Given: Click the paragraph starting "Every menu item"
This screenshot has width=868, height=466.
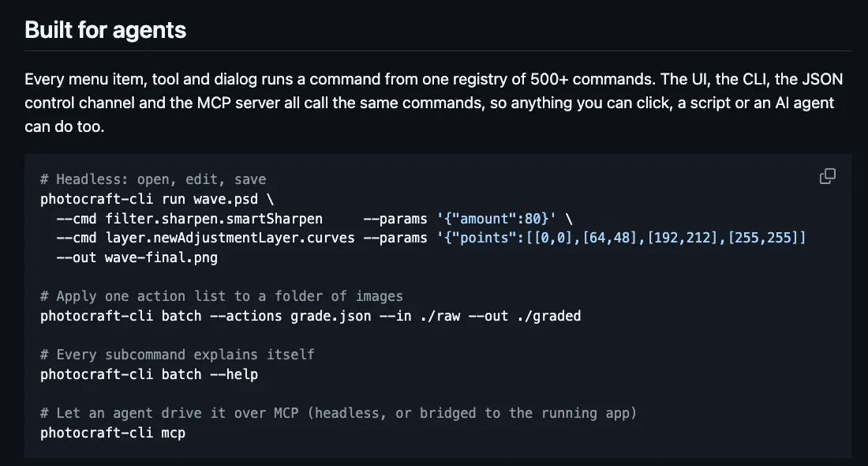Looking at the screenshot, I should coord(433,103).
